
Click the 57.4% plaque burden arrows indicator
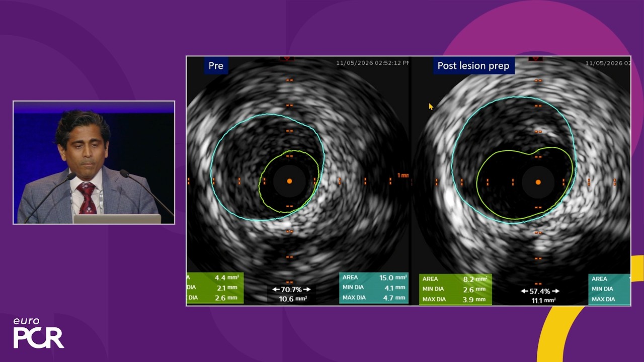[540, 291]
